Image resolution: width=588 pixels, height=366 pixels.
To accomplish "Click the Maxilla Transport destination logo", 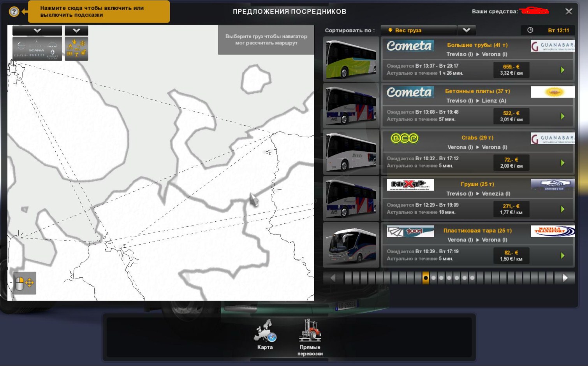I will (x=553, y=231).
